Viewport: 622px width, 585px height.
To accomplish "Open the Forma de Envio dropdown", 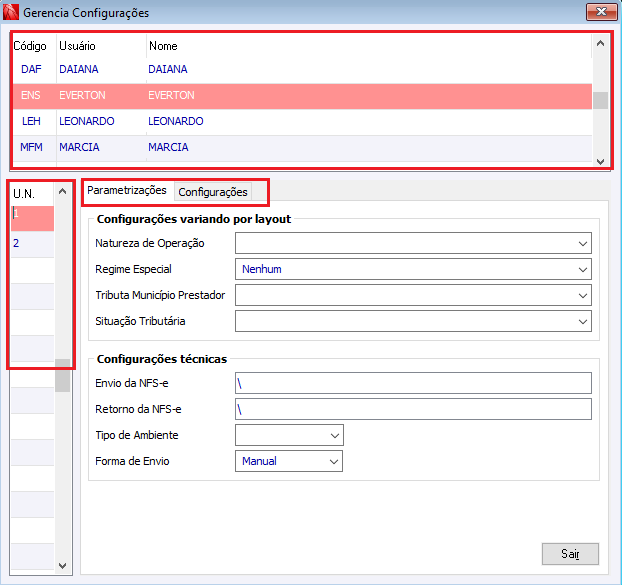I will coord(289,461).
